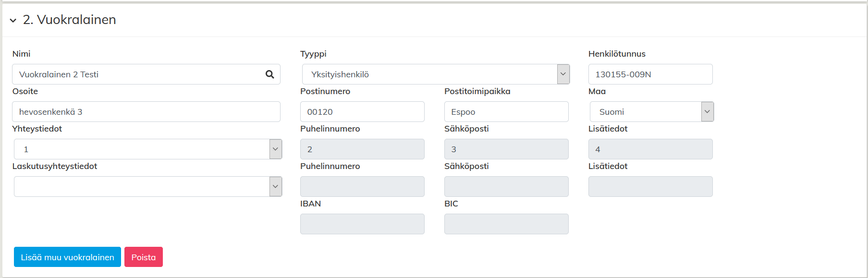
Task: Click the Yhteystiedot Lisätiedot field showing 4
Action: pyautogui.click(x=650, y=149)
